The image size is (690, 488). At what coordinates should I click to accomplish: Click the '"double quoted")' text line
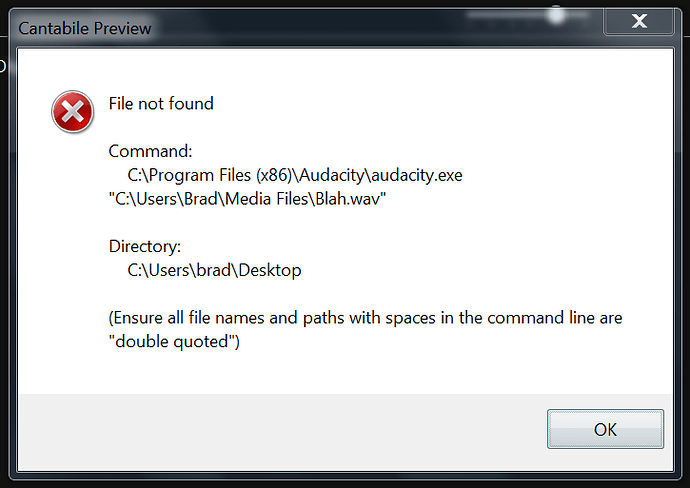coord(174,341)
